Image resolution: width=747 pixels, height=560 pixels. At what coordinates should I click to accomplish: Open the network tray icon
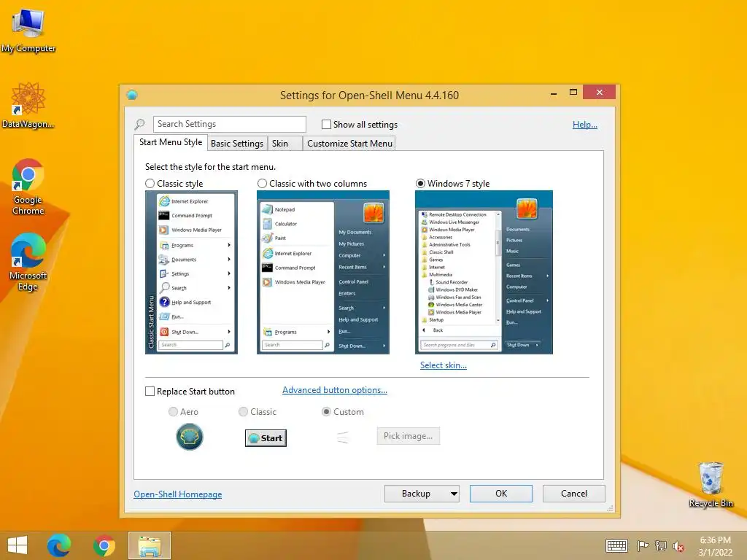click(x=660, y=545)
